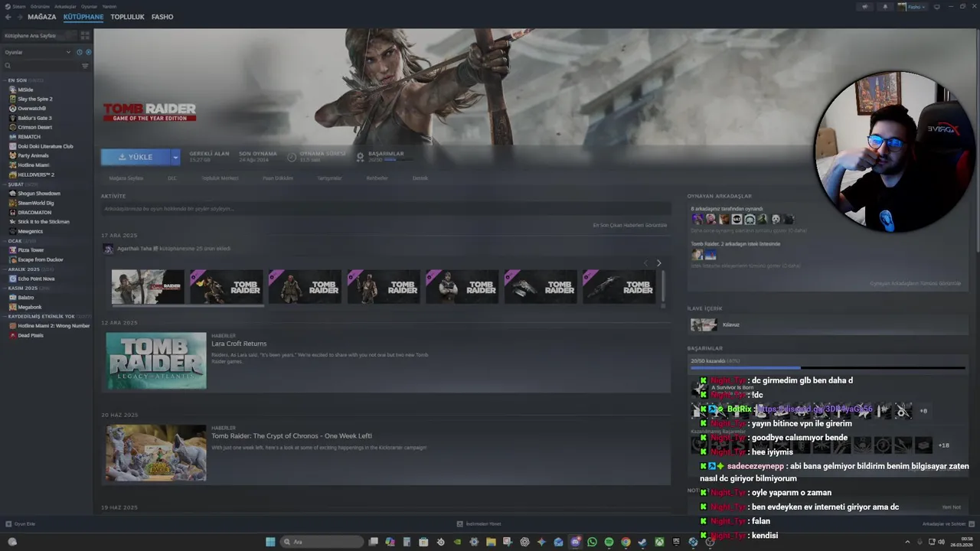Open Arkadaşlar ve Sohbet in the bottom bar

click(948, 524)
